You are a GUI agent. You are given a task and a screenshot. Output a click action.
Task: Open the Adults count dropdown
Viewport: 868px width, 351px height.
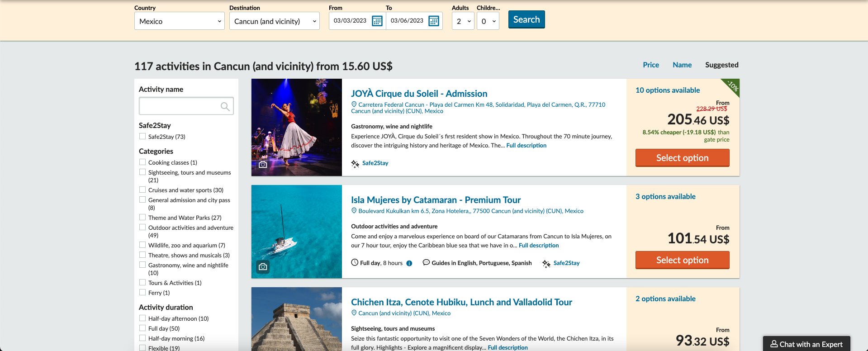coord(463,21)
